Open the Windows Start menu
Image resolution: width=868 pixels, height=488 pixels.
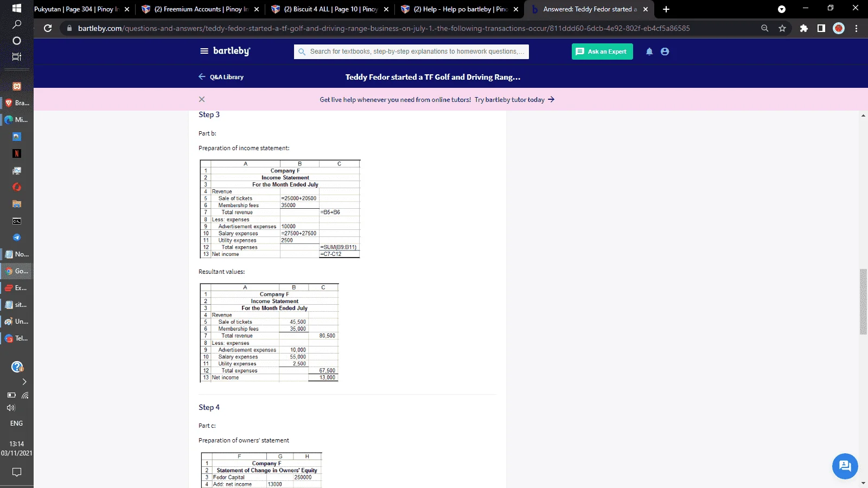coord(17,8)
